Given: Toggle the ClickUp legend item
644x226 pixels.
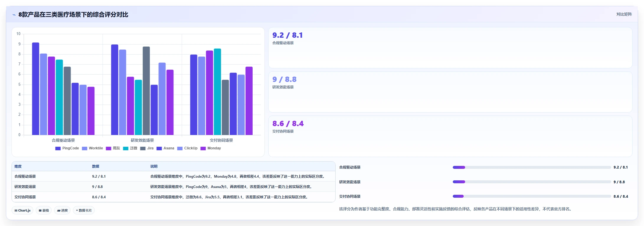Looking at the screenshot, I should (x=187, y=148).
